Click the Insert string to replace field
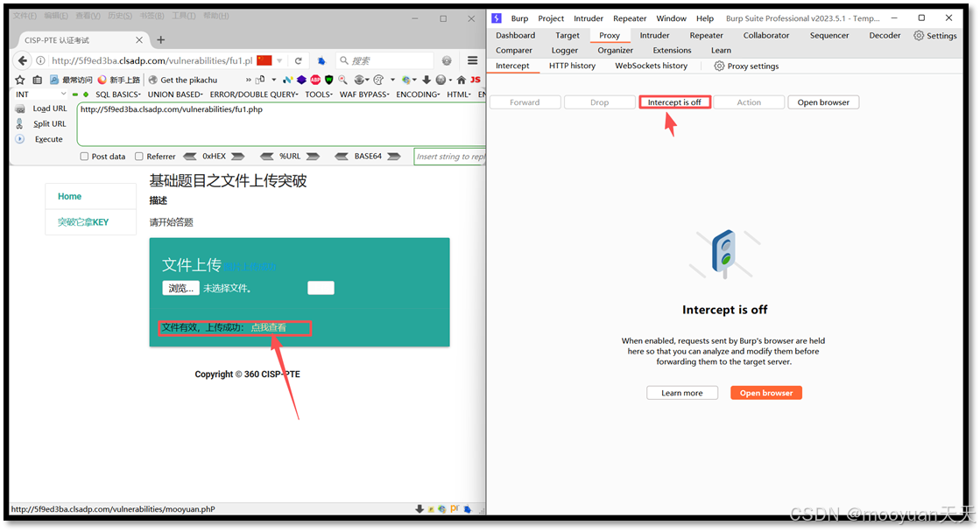This screenshot has height=532, width=980. pyautogui.click(x=449, y=156)
